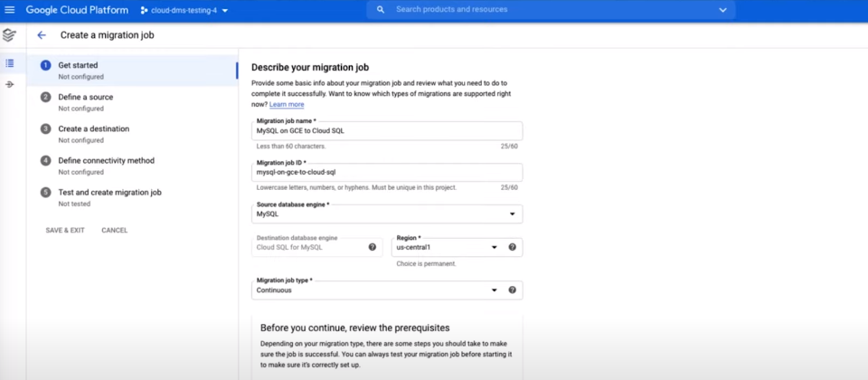Select the Create a destination step

[x=132, y=134]
